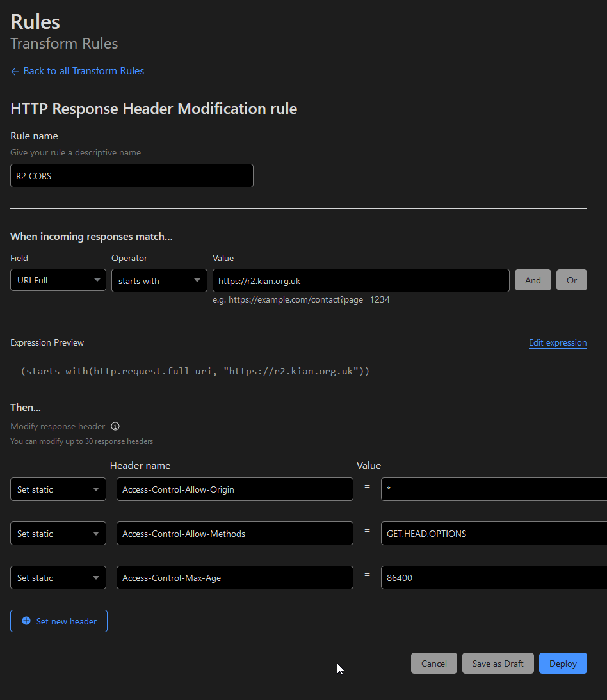Viewport: 607px width, 700px height.
Task: Expand Set static dropdown for Access-Control-Allow-Origin
Action: click(x=58, y=489)
